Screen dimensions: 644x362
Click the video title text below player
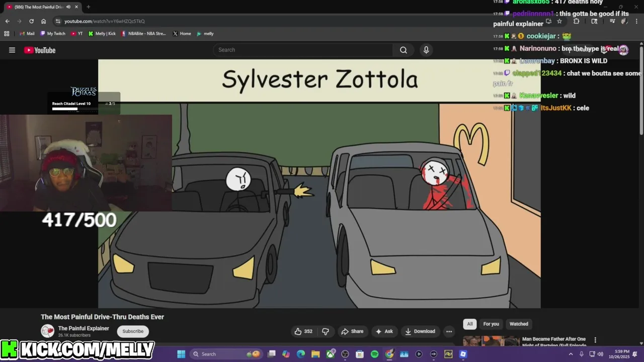pos(103,317)
